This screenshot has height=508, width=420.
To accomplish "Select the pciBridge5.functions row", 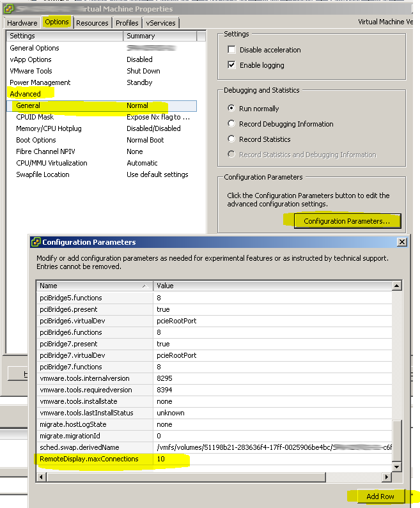I will coord(214,298).
